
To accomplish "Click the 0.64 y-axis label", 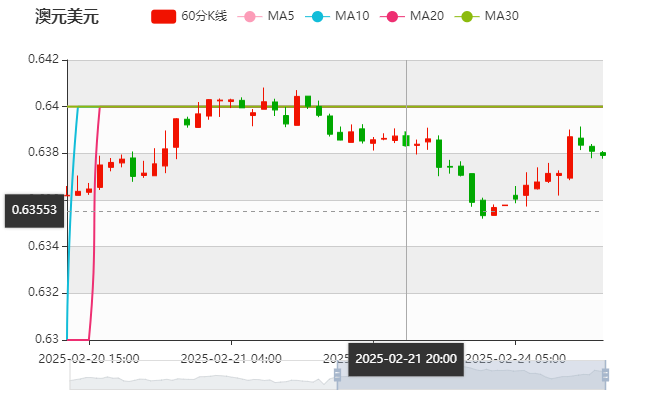I will [47, 106].
